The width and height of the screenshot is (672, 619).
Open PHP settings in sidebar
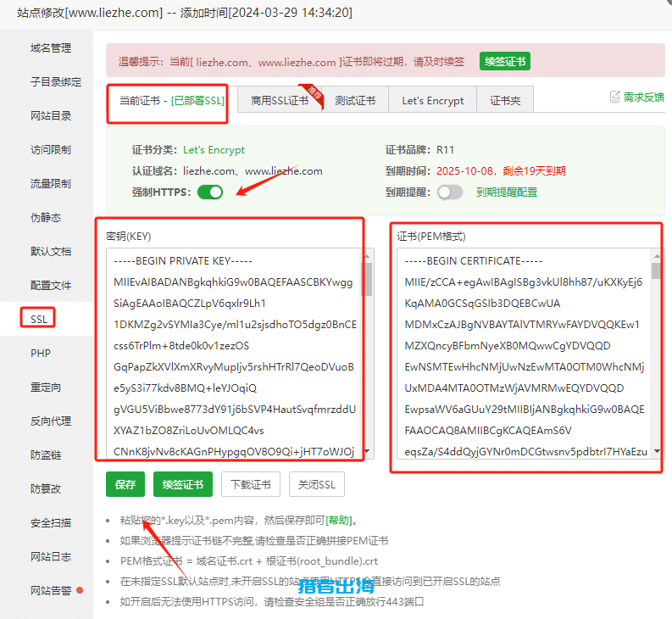(x=41, y=353)
